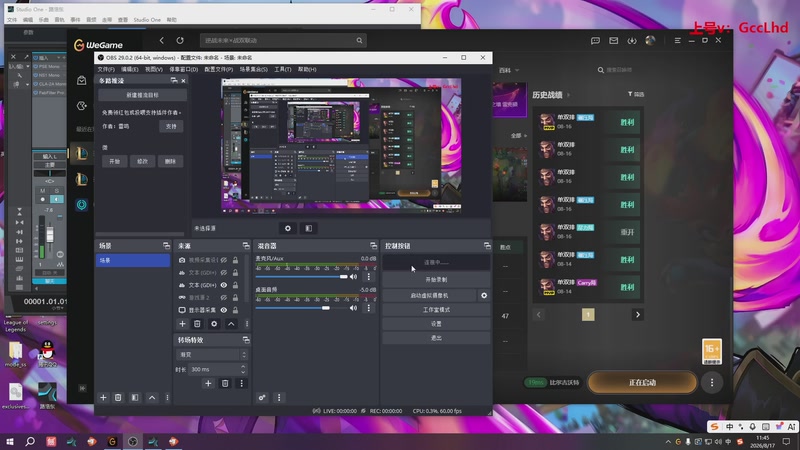Viewport: 800px width, 450px height.
Task: Remove scene using the trash icon
Action: [118, 397]
